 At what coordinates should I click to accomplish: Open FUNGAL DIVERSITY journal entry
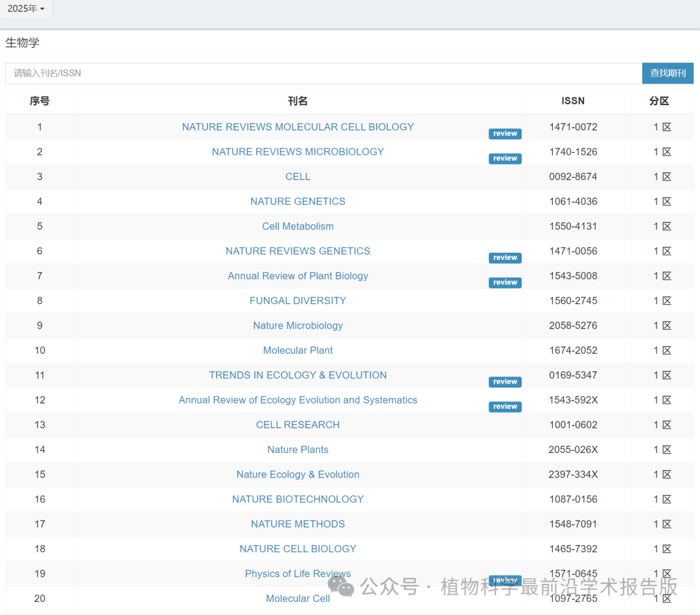[x=297, y=301]
